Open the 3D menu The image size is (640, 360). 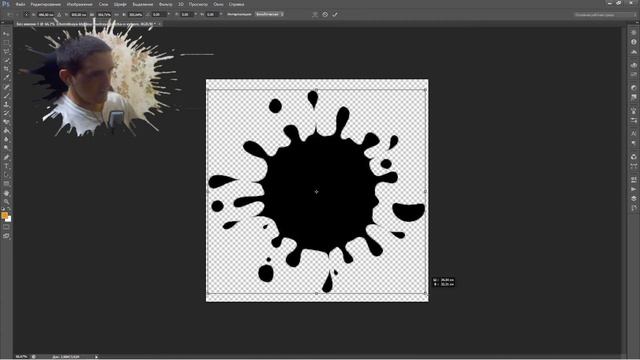click(181, 4)
